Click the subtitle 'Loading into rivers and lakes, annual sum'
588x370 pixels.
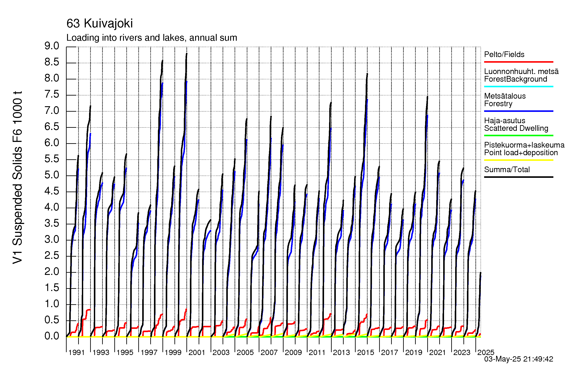(152, 38)
